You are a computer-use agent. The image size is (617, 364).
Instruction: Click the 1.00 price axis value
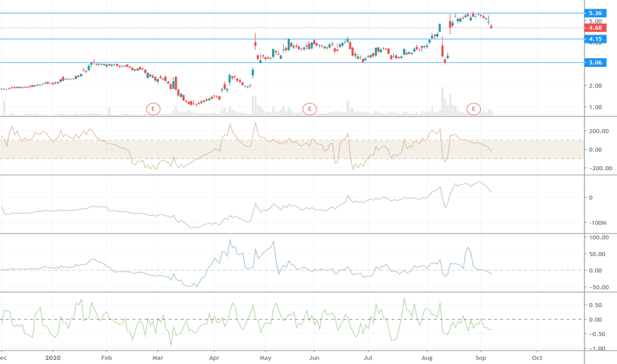click(595, 107)
